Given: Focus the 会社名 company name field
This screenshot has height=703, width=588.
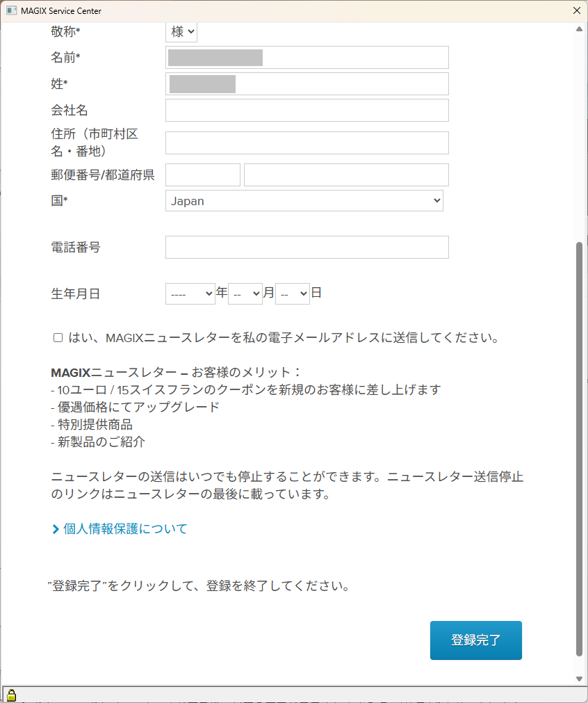Looking at the screenshot, I should pos(307,111).
